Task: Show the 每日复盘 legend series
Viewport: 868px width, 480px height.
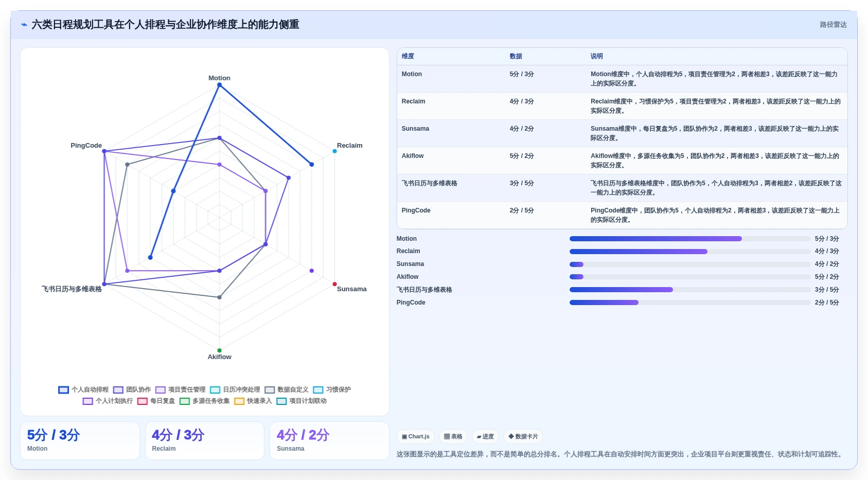Action: pos(156,401)
